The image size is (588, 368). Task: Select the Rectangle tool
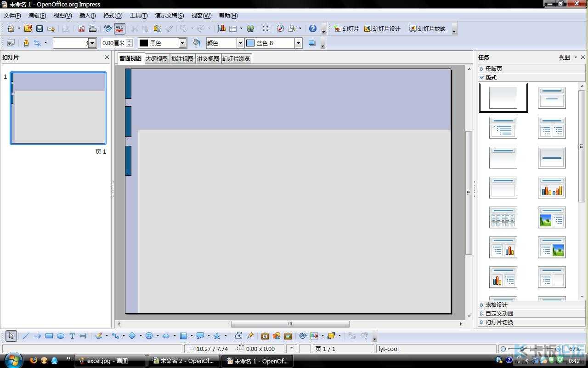49,336
